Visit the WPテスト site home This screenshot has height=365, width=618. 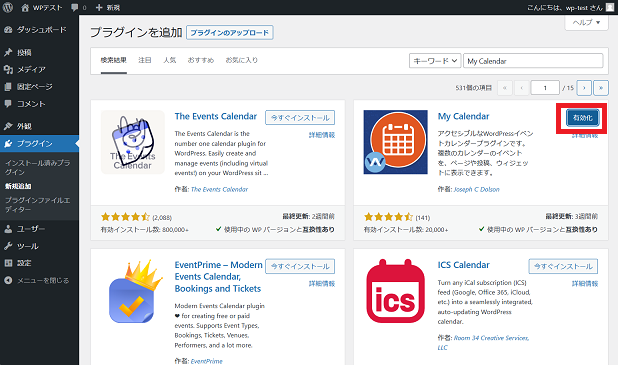coord(42,7)
